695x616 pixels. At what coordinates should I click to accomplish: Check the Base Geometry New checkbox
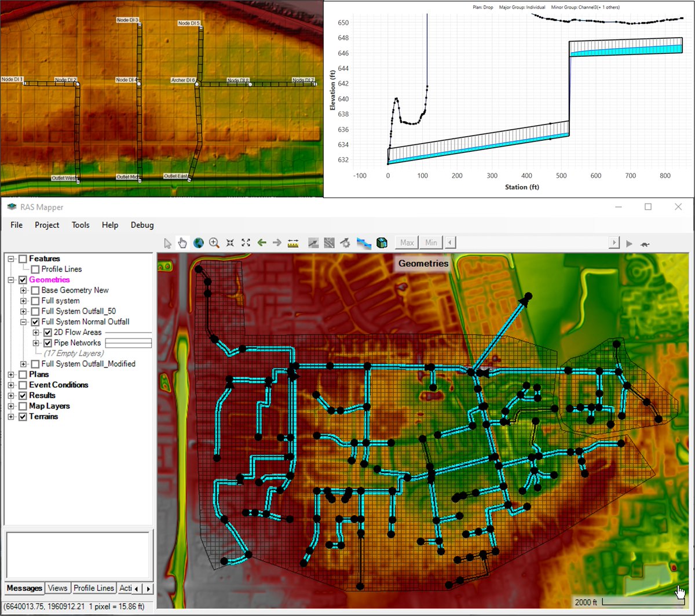pyautogui.click(x=35, y=290)
